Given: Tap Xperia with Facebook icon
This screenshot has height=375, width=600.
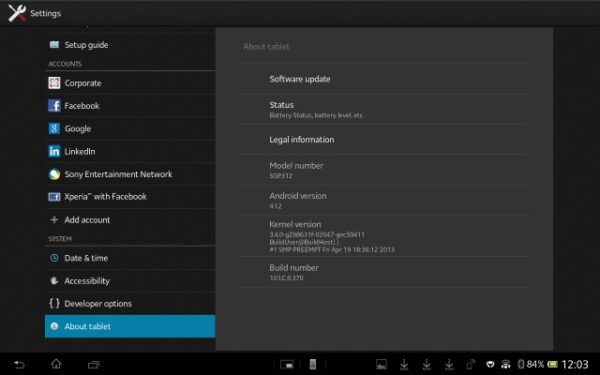Looking at the screenshot, I should (54, 197).
